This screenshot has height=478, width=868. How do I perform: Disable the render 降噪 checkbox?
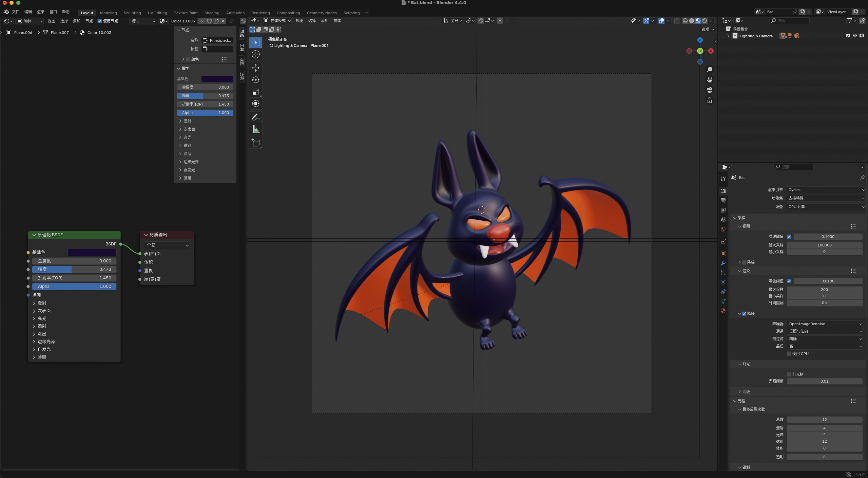[744, 314]
